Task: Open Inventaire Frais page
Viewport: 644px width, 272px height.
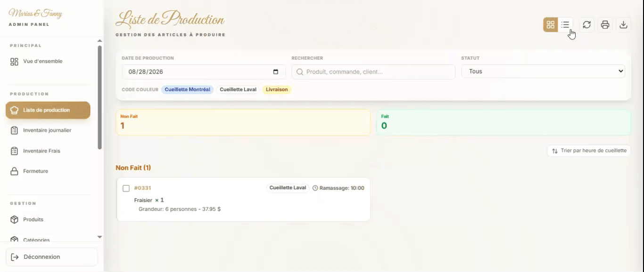Action: point(48,151)
